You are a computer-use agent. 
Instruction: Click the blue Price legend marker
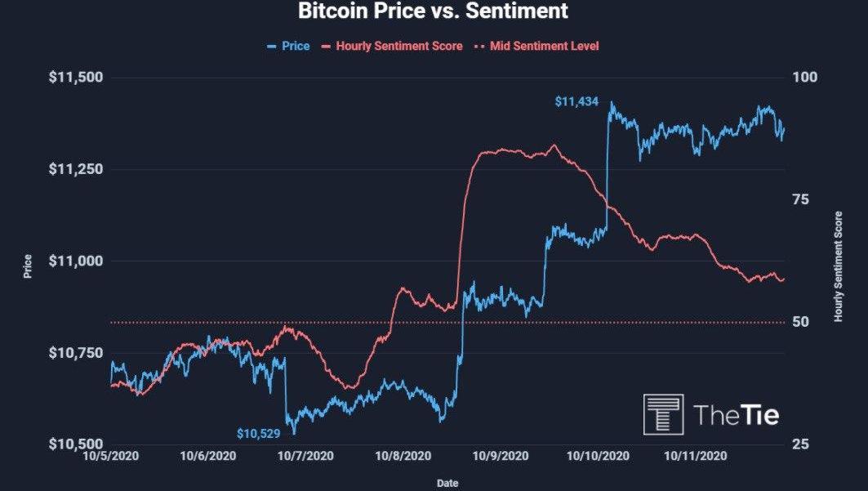pyautogui.click(x=271, y=47)
